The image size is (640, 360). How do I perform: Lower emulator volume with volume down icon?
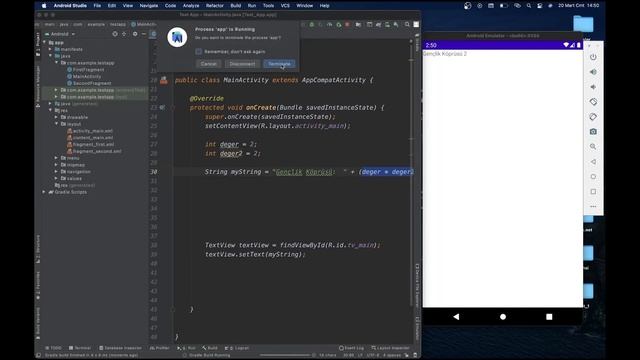click(x=593, y=87)
